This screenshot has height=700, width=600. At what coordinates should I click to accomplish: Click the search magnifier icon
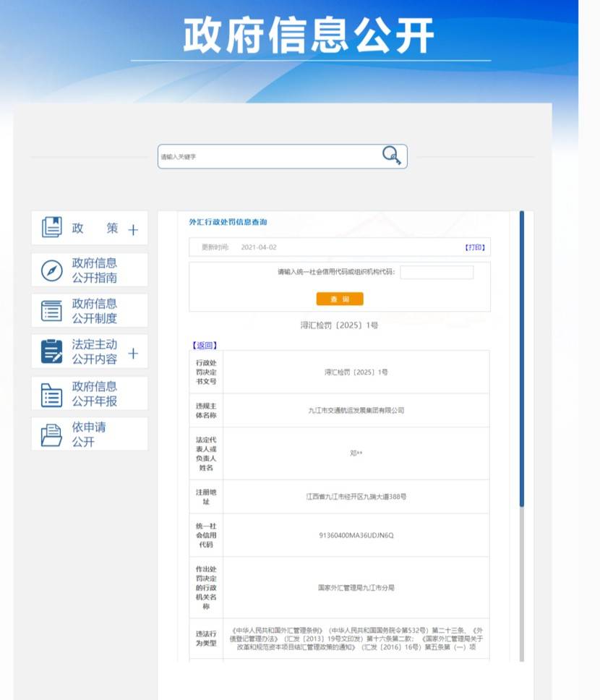392,155
